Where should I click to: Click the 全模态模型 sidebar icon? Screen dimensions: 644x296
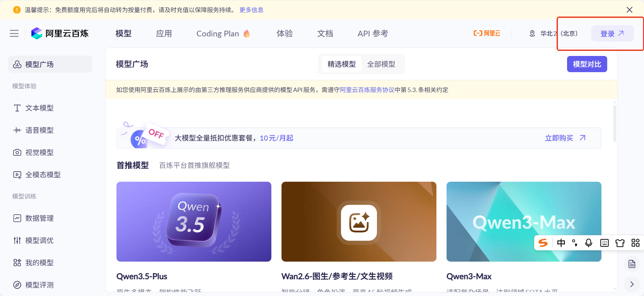[x=17, y=175]
